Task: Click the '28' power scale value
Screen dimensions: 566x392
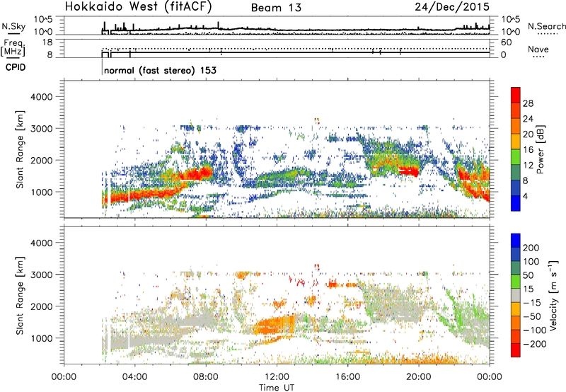Action: pyautogui.click(x=528, y=103)
